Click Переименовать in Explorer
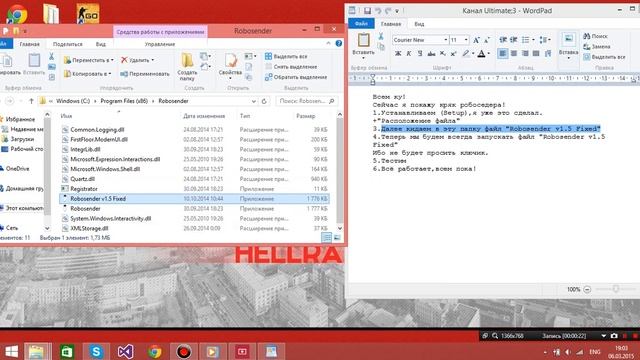640x360 pixels. coord(145,74)
